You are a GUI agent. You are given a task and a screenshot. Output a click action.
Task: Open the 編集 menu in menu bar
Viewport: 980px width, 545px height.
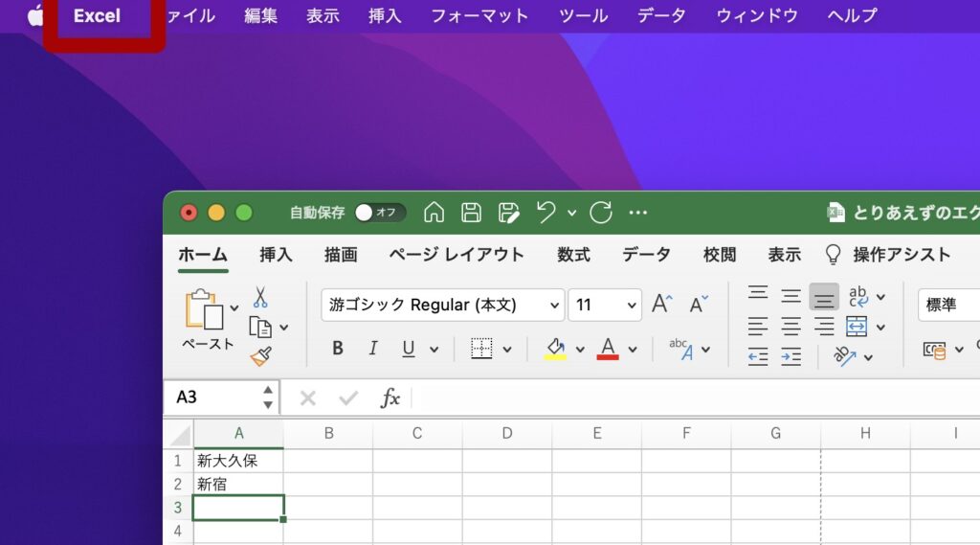click(260, 15)
